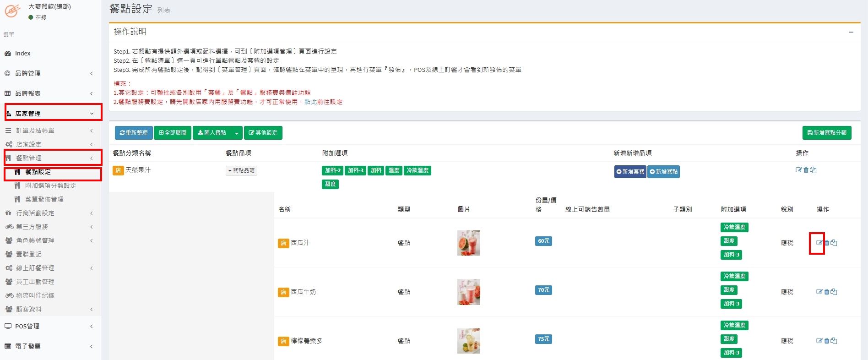Image resolution: width=868 pixels, height=360 pixels.
Task: Click the 西瓜汁 product thumbnail image
Action: pos(468,243)
